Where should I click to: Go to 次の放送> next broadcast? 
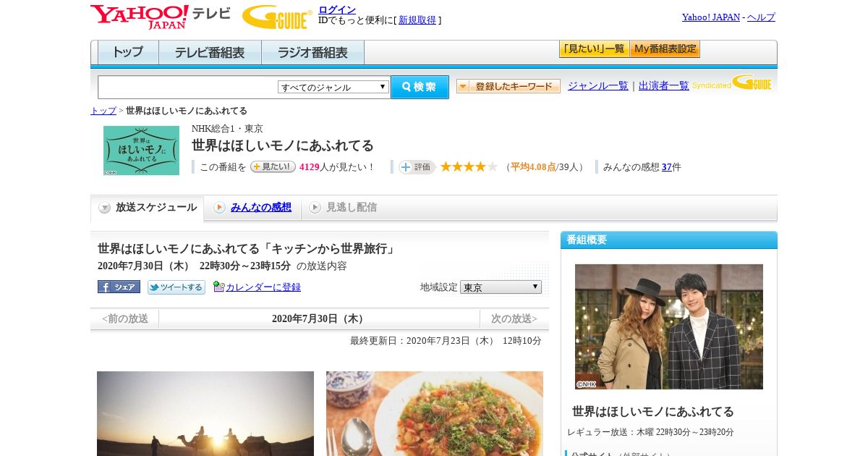click(x=514, y=318)
